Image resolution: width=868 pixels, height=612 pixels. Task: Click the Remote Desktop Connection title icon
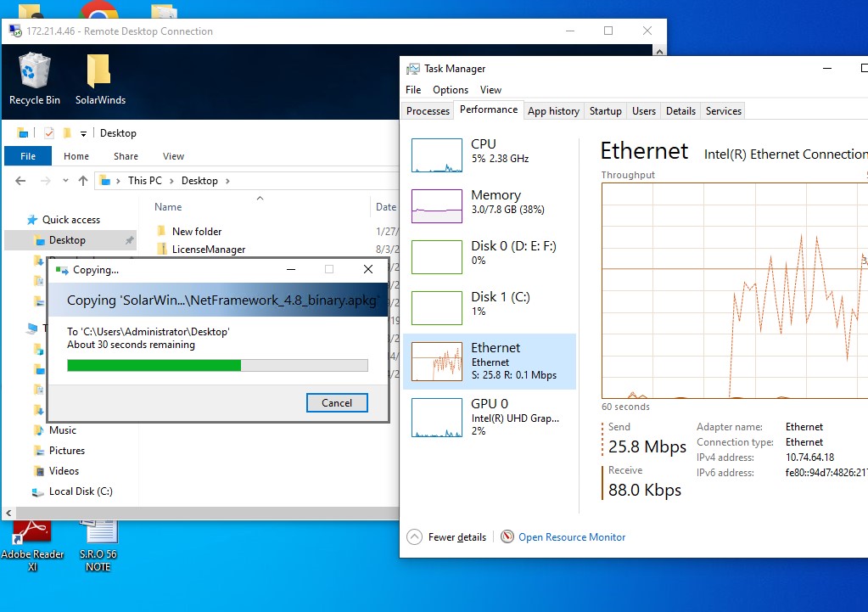tap(15, 31)
